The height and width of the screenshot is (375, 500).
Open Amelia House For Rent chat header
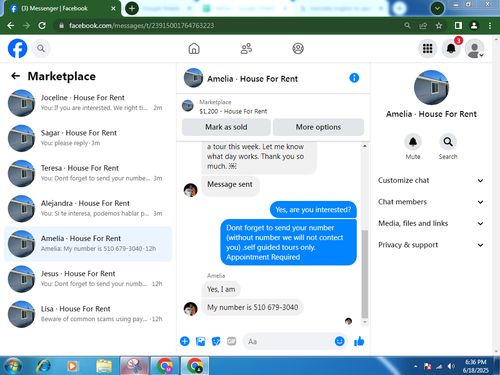point(252,79)
